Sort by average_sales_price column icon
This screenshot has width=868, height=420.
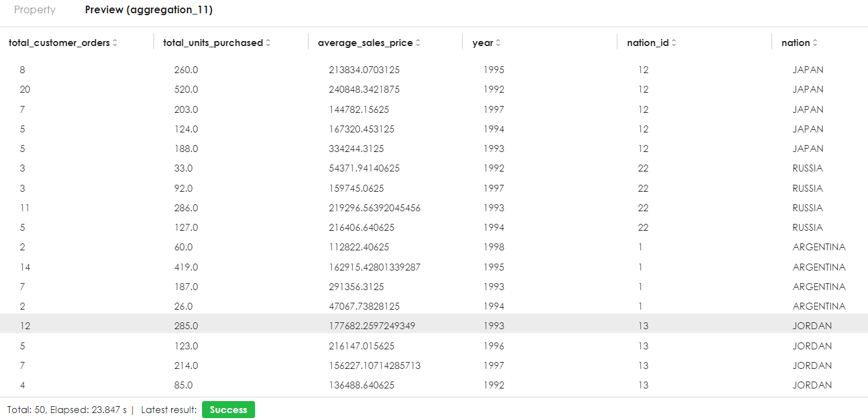click(x=418, y=43)
